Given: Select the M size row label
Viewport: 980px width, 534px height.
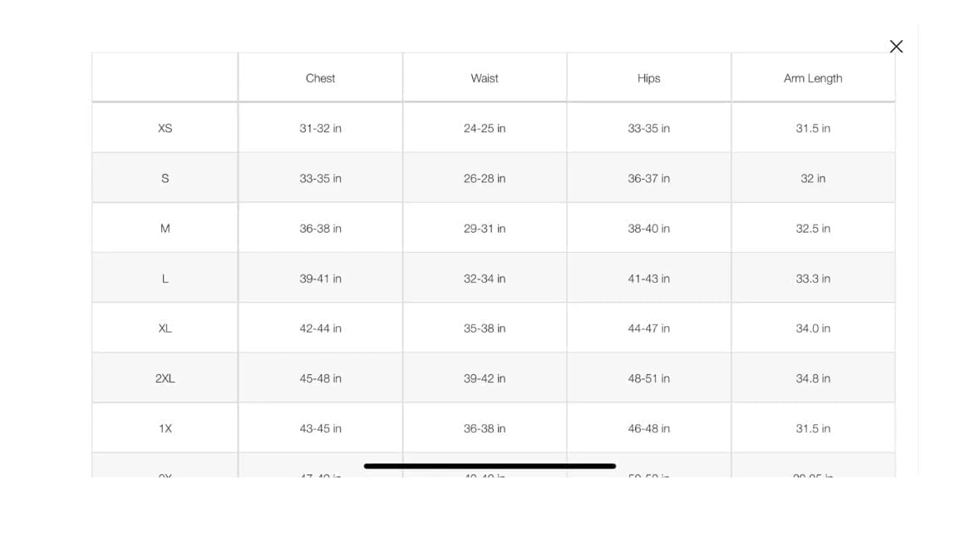Looking at the screenshot, I should (165, 228).
